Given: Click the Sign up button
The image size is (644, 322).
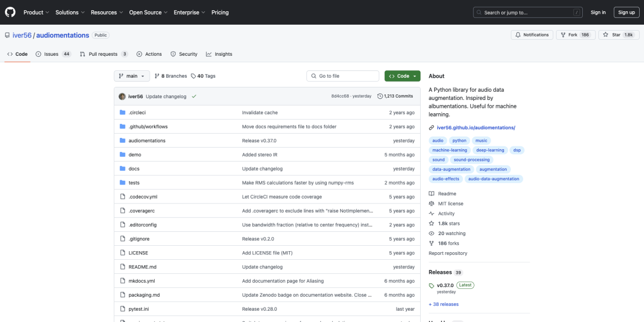Looking at the screenshot, I should [x=626, y=12].
